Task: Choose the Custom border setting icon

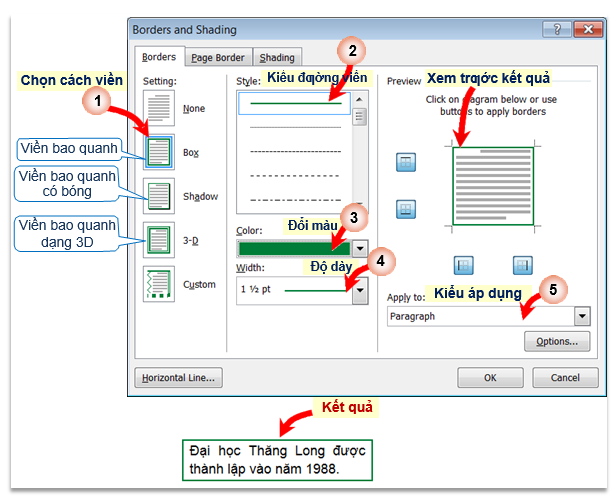Action: point(158,284)
